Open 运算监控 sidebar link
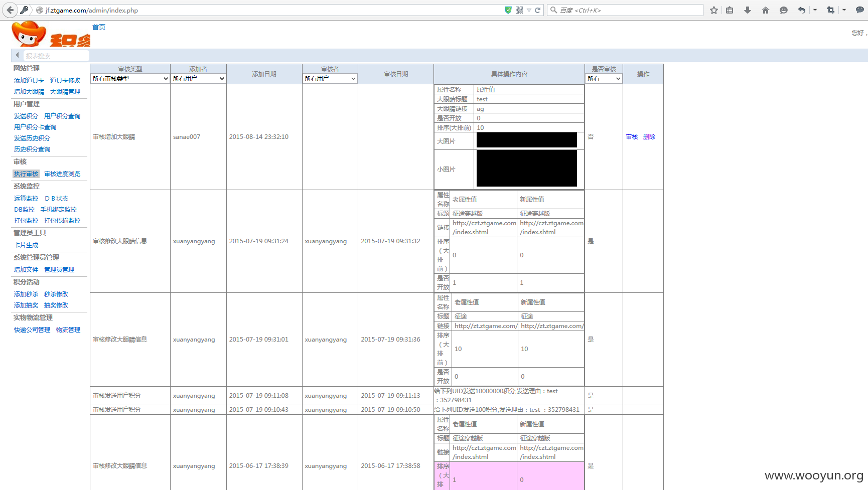868x490 pixels. click(x=26, y=199)
